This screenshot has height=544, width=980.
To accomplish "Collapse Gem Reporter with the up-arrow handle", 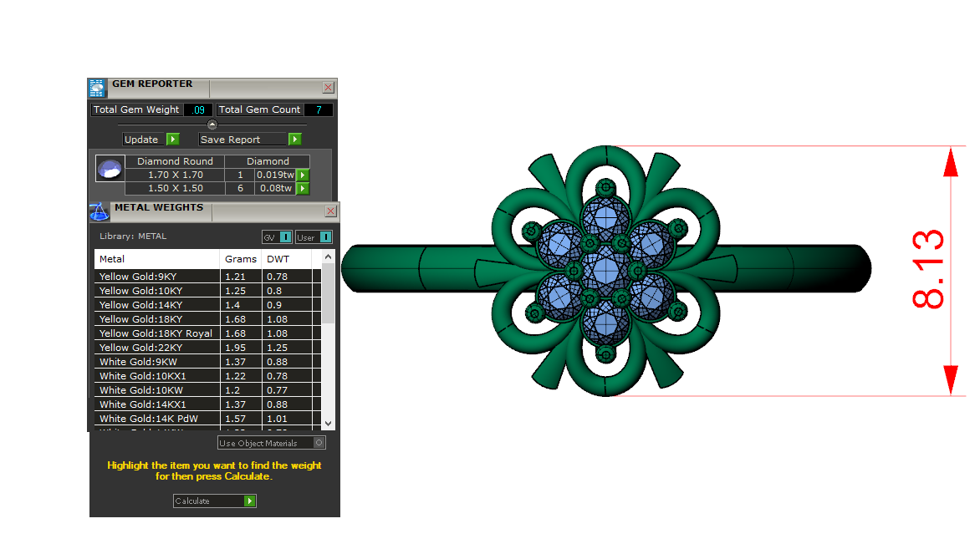I will [212, 125].
